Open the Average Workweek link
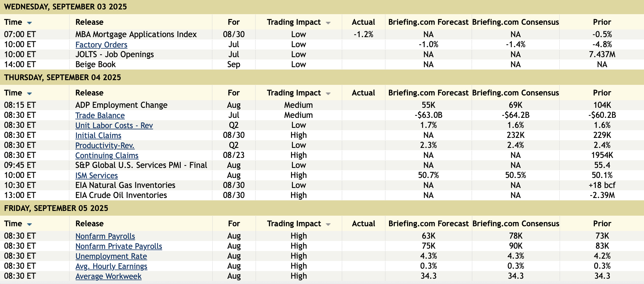Image resolution: width=644 pixels, height=284 pixels. pyautogui.click(x=108, y=276)
